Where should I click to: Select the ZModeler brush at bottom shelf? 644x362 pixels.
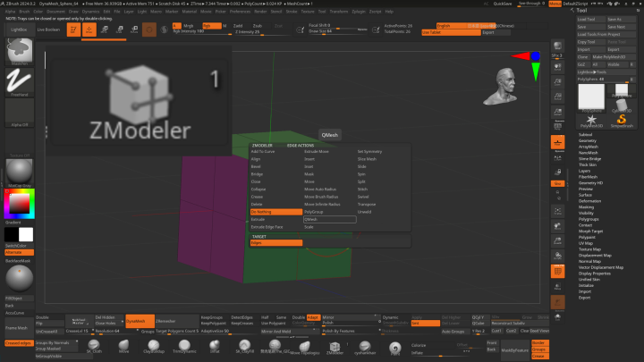[x=335, y=347]
